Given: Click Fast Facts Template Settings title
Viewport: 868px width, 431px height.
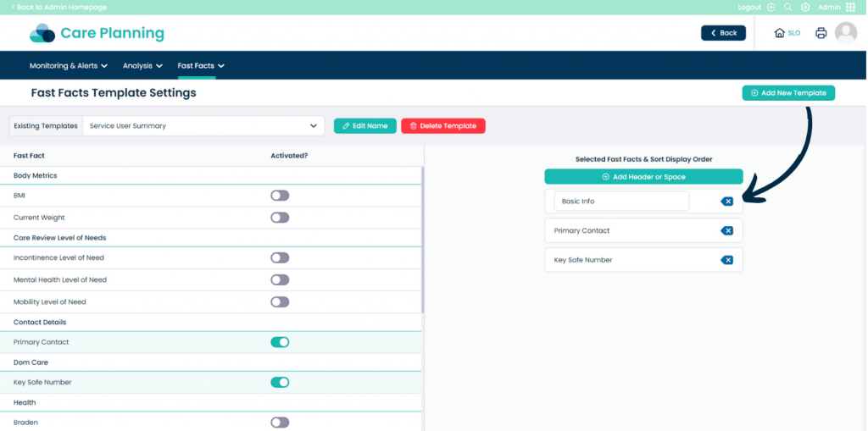Looking at the screenshot, I should (x=114, y=93).
